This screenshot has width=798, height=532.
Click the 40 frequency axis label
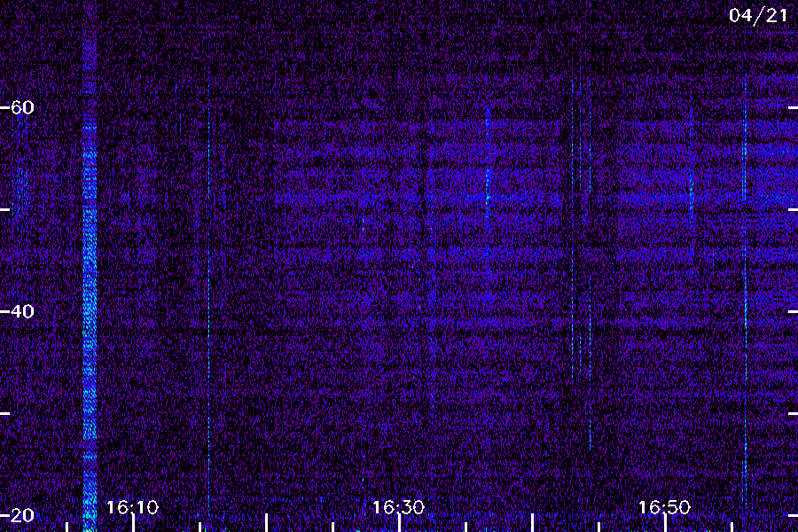[x=22, y=311]
